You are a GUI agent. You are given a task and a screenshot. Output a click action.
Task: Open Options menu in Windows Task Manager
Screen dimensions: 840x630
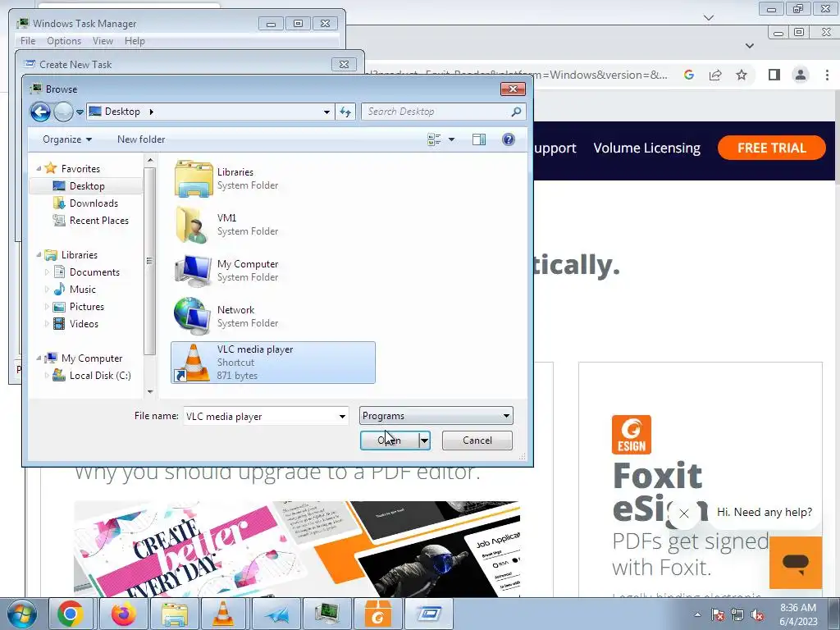pos(64,41)
